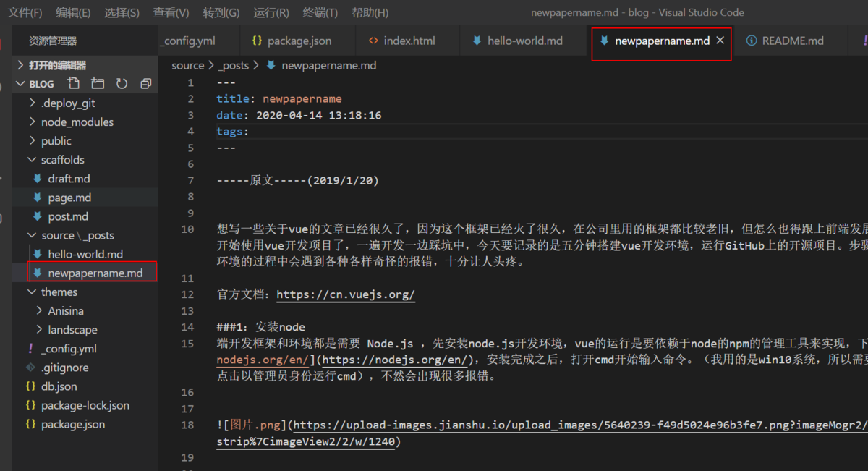This screenshot has width=868, height=471.
Task: Click New Folder icon in BLOG header
Action: point(98,84)
